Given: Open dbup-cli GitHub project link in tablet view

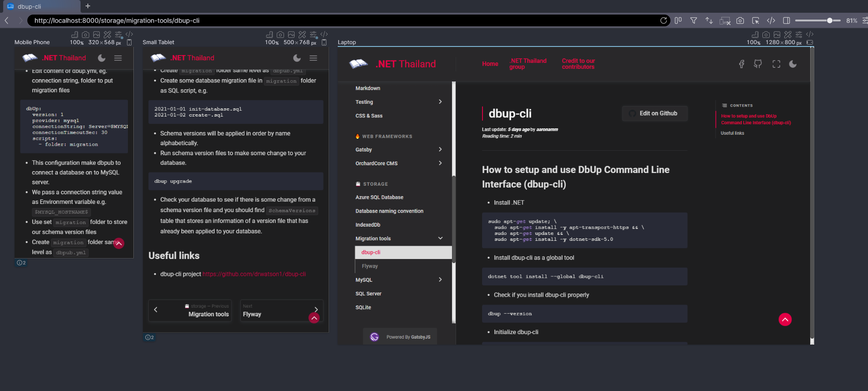Looking at the screenshot, I should pyautogui.click(x=254, y=274).
